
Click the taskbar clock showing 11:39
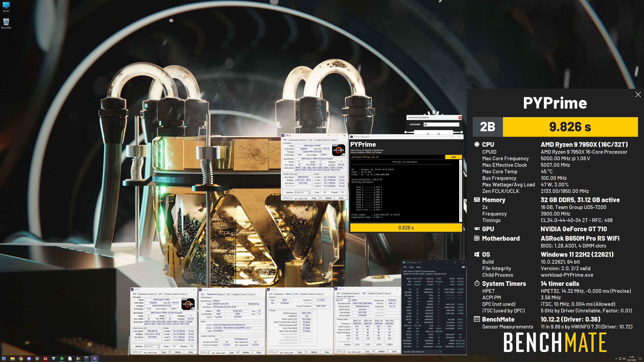point(631,358)
